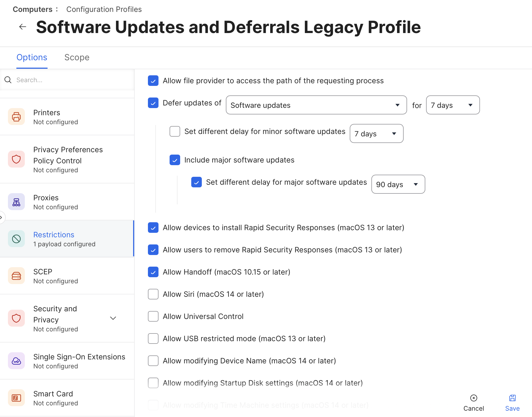Switch to the Scope tab
The width and height of the screenshot is (532, 417).
tap(77, 57)
